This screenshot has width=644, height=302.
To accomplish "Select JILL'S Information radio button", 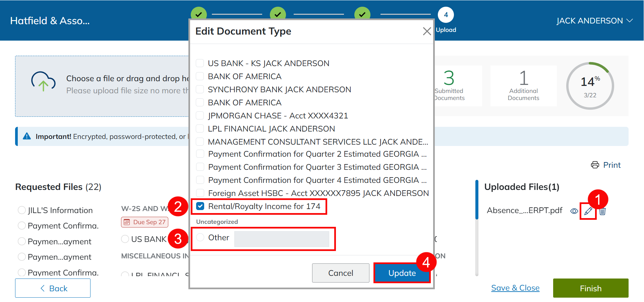I will [x=22, y=210].
